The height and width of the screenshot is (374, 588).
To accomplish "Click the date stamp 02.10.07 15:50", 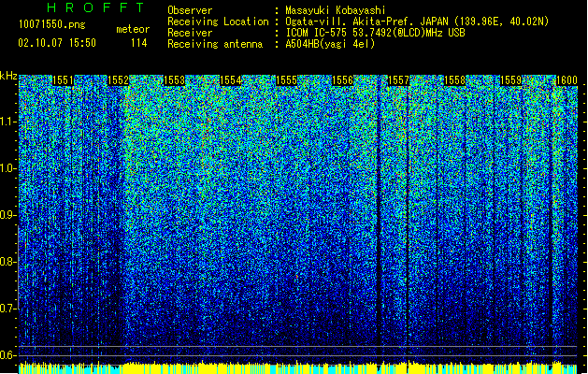I will point(57,43).
